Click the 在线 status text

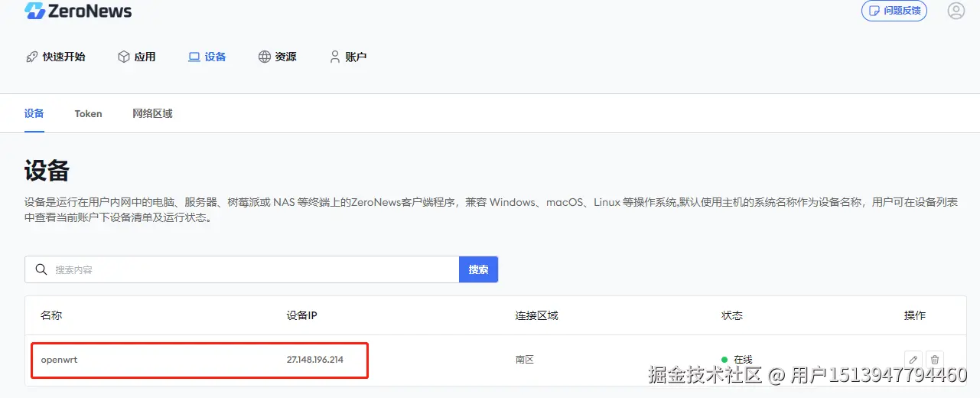click(743, 360)
